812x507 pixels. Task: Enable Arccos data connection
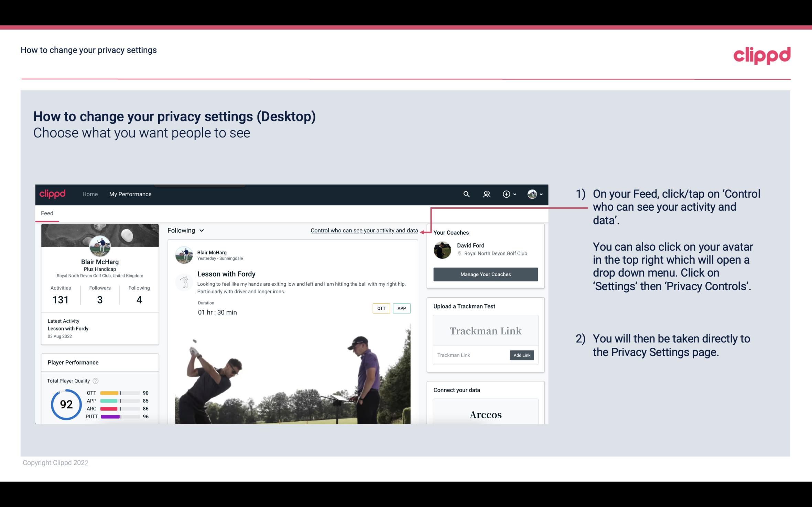click(x=485, y=415)
